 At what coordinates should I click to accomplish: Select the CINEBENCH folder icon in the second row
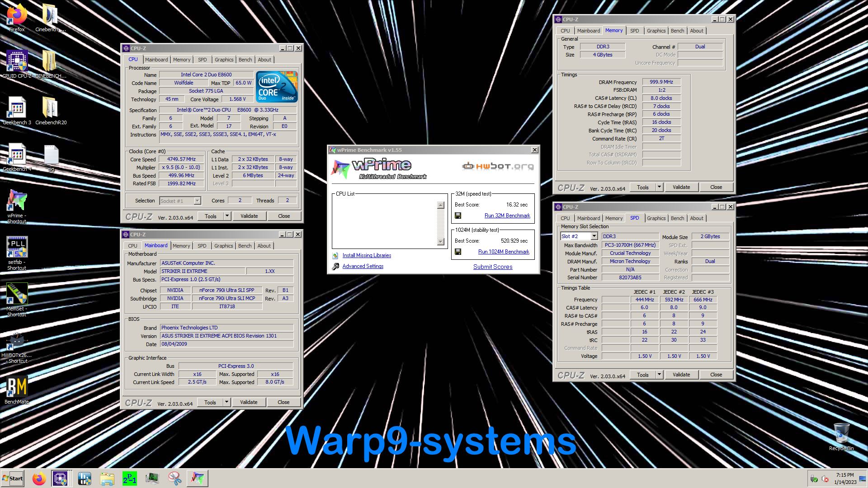(50, 64)
